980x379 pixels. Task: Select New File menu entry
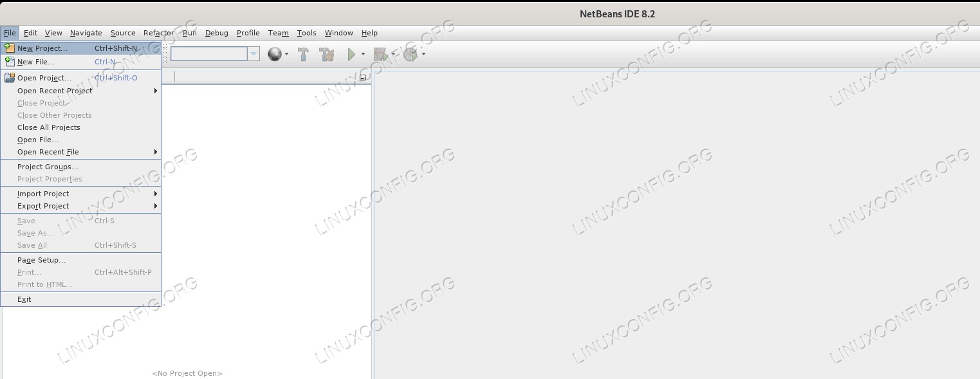[80, 62]
